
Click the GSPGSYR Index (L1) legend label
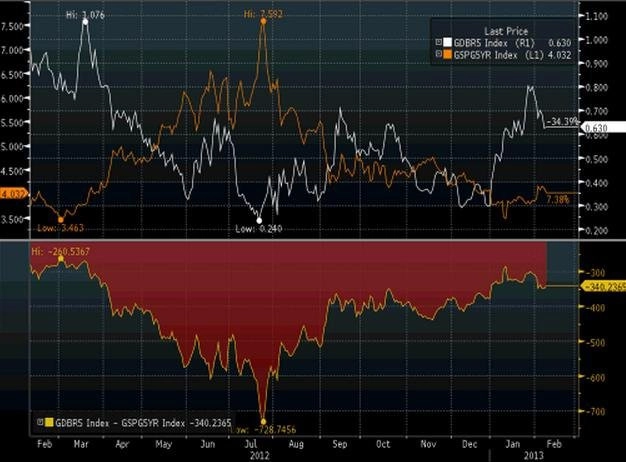pos(499,55)
